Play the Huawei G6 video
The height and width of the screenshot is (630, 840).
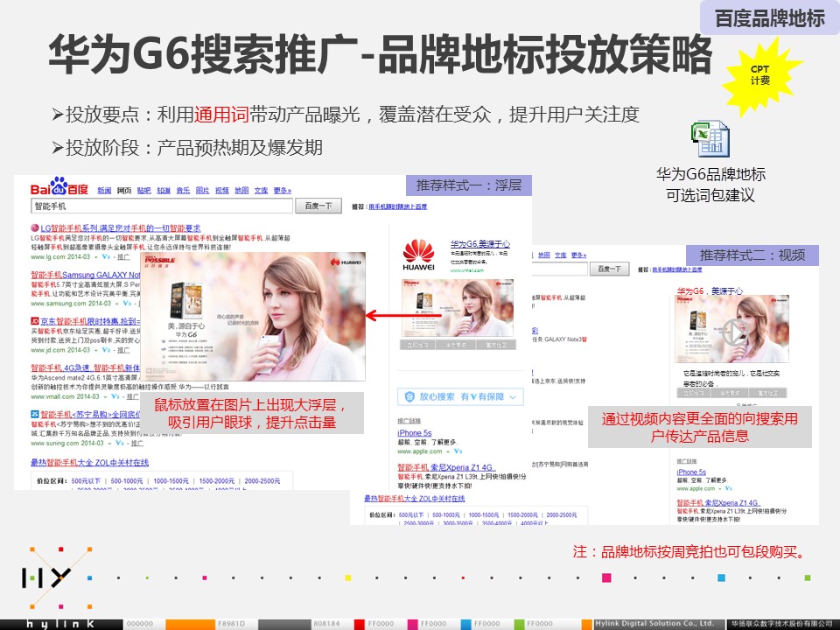[x=734, y=330]
